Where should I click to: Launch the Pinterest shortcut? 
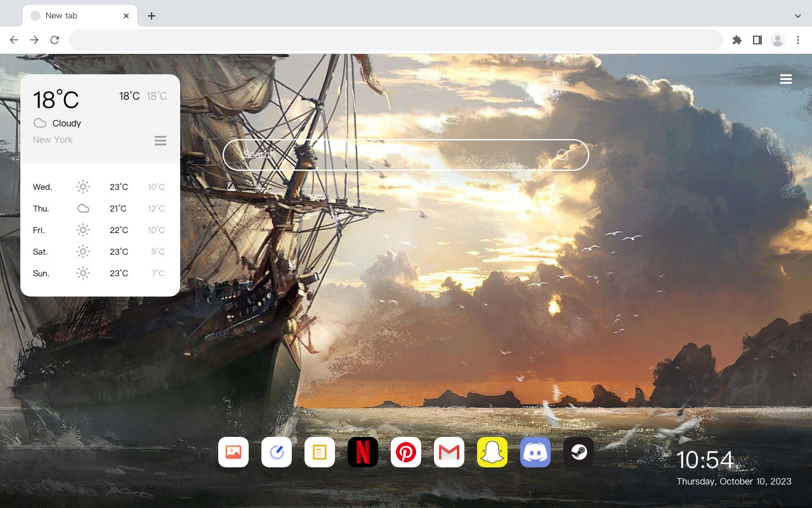(x=406, y=452)
